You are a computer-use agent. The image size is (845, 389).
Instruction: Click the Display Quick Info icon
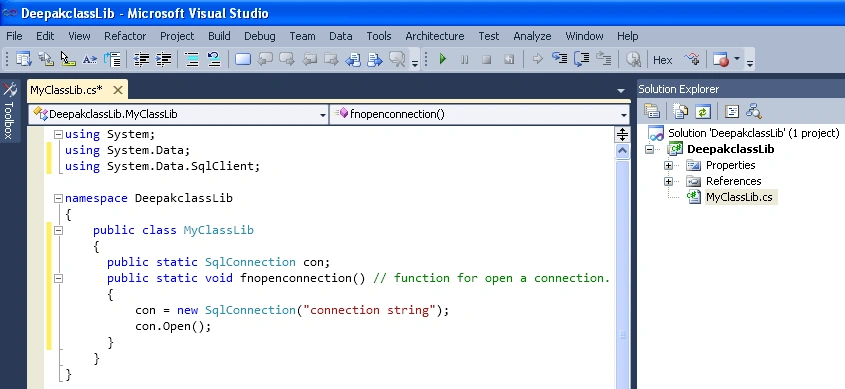67,59
